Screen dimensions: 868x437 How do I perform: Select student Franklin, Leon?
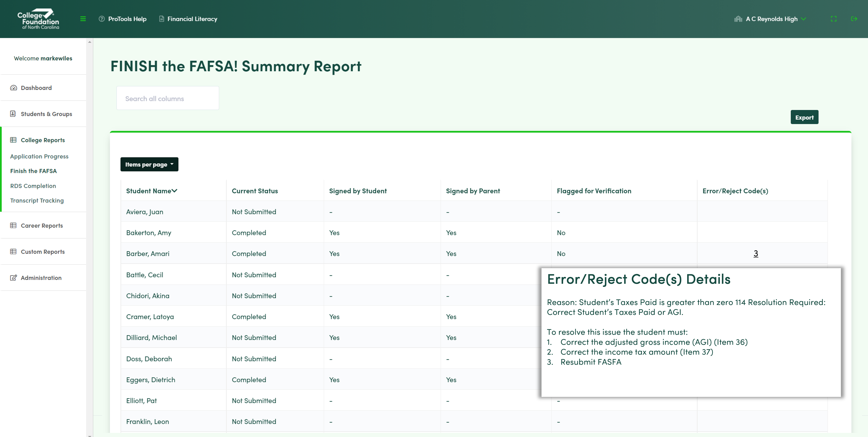click(148, 422)
